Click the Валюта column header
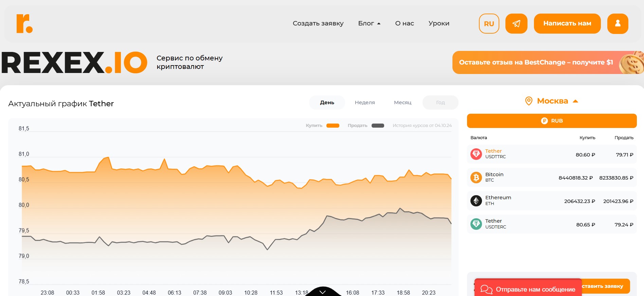Image resolution: width=644 pixels, height=296 pixels. coord(479,137)
